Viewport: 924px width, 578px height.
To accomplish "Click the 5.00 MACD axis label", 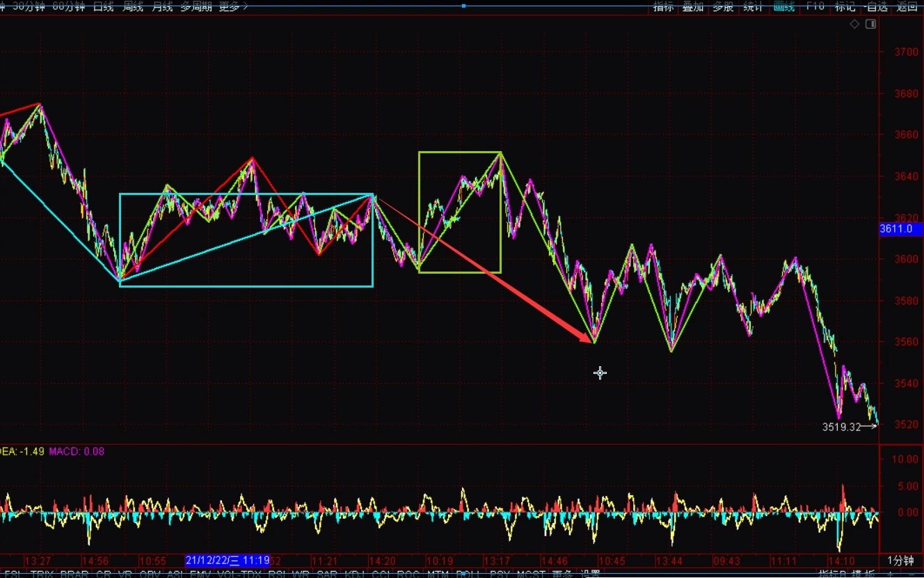I will point(907,487).
